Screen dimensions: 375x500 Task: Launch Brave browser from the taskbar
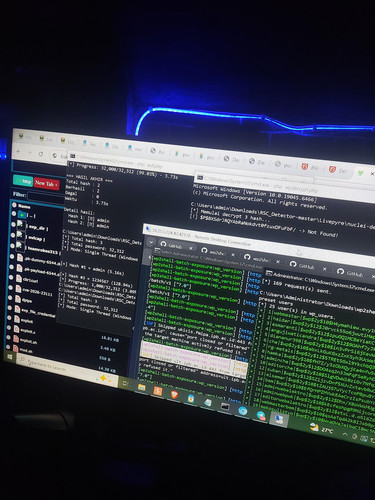point(174,395)
